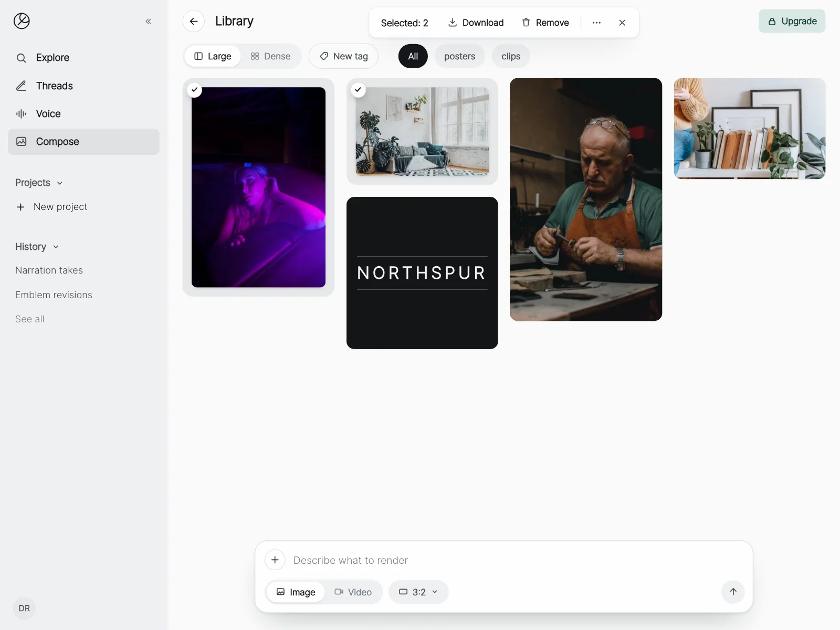Open the NORTHSPUR logo image
The width and height of the screenshot is (840, 630).
point(422,273)
